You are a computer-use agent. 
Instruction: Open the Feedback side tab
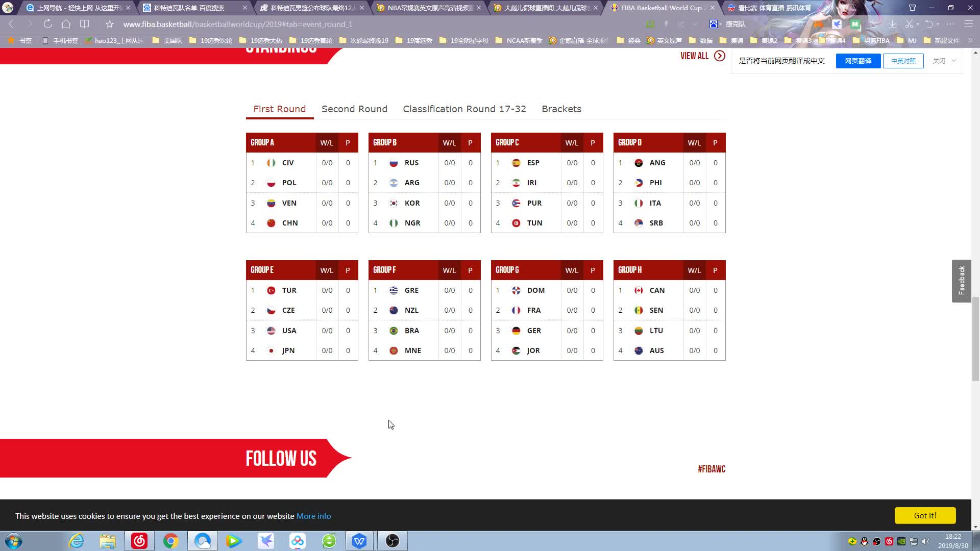[x=961, y=281]
